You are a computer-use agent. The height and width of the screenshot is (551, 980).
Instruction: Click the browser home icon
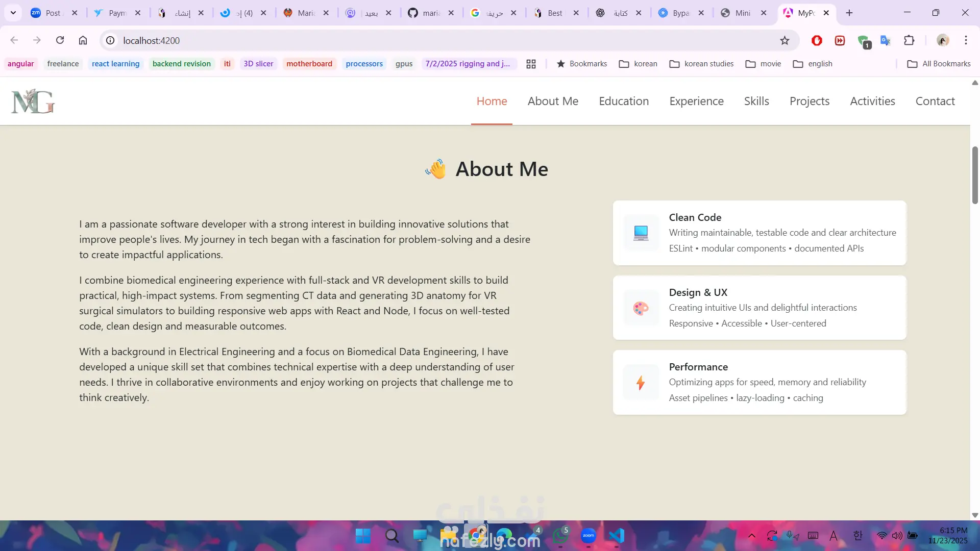83,40
